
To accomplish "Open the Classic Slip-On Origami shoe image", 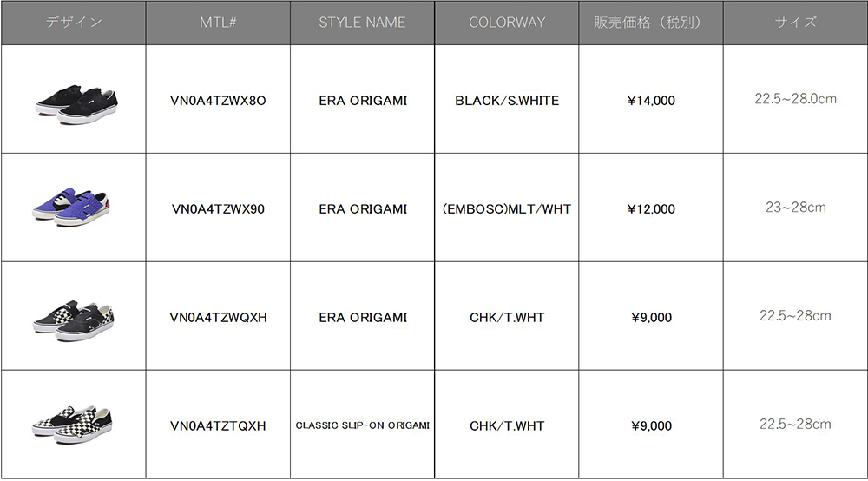I will click(73, 425).
